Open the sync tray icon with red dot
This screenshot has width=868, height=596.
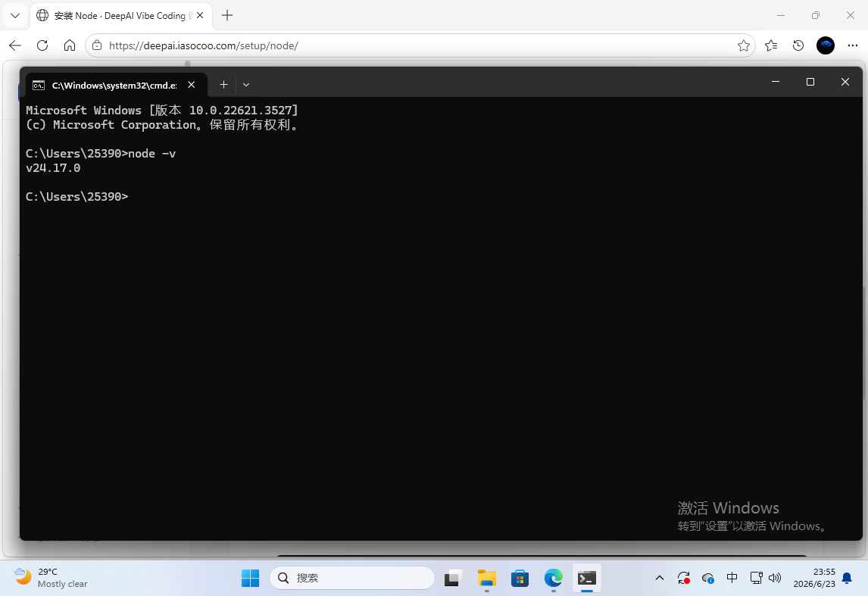(x=684, y=578)
